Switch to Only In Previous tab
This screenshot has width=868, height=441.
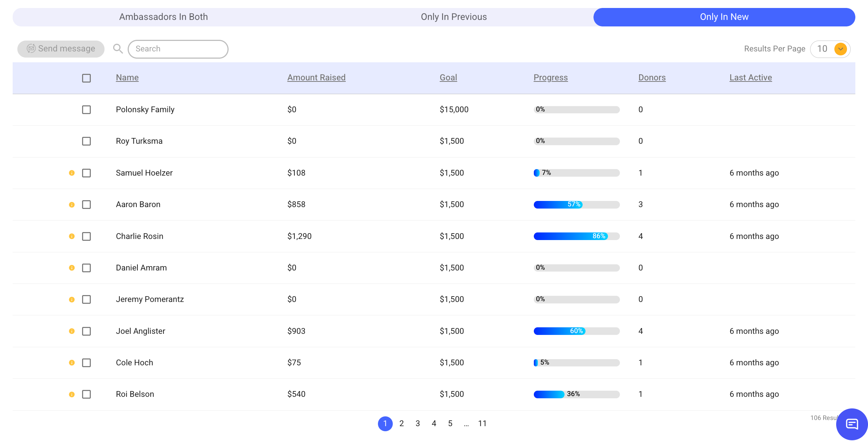click(454, 17)
